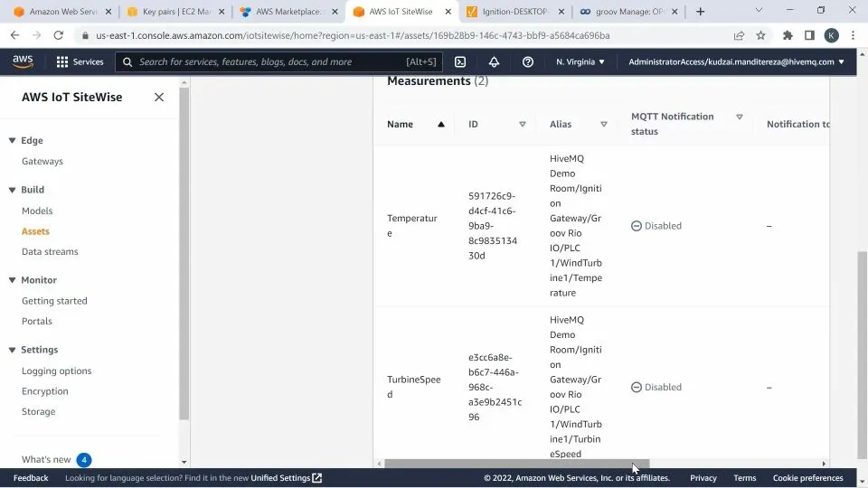
Task: Open the Services grid menu
Action: (80, 61)
